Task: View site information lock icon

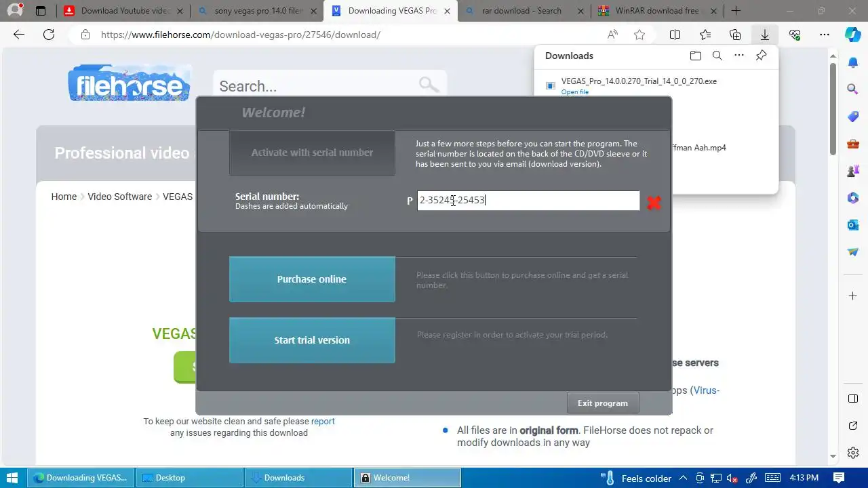Action: [85, 35]
